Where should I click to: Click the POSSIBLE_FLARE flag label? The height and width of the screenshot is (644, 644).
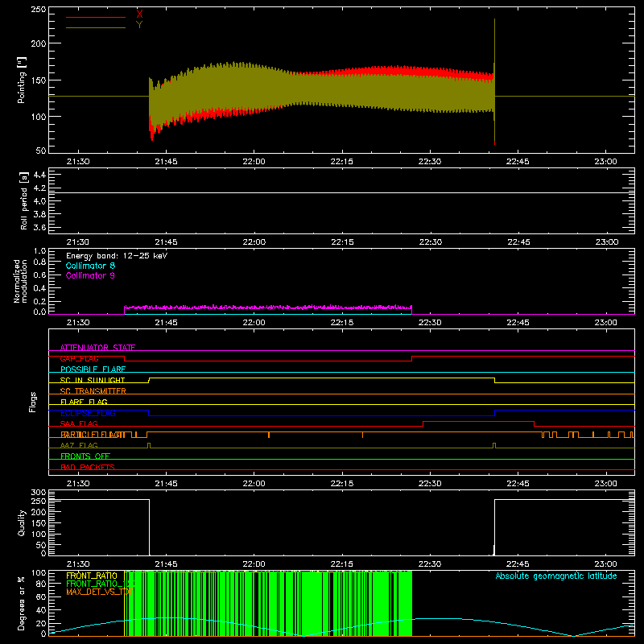click(x=93, y=369)
